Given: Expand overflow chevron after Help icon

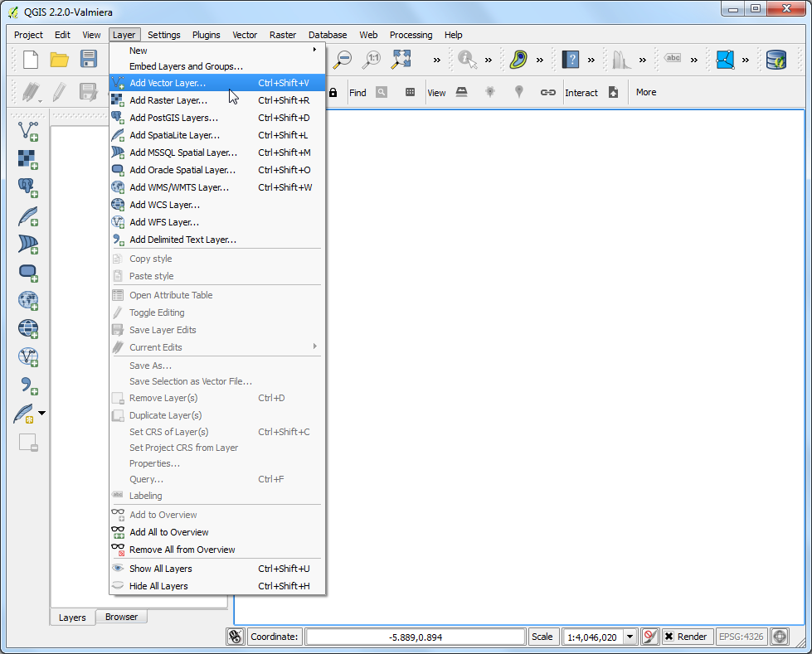Looking at the screenshot, I should [x=591, y=60].
